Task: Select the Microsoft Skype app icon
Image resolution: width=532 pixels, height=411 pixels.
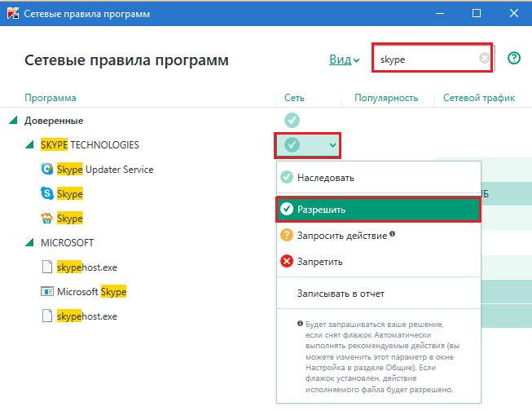Action: pyautogui.click(x=46, y=291)
